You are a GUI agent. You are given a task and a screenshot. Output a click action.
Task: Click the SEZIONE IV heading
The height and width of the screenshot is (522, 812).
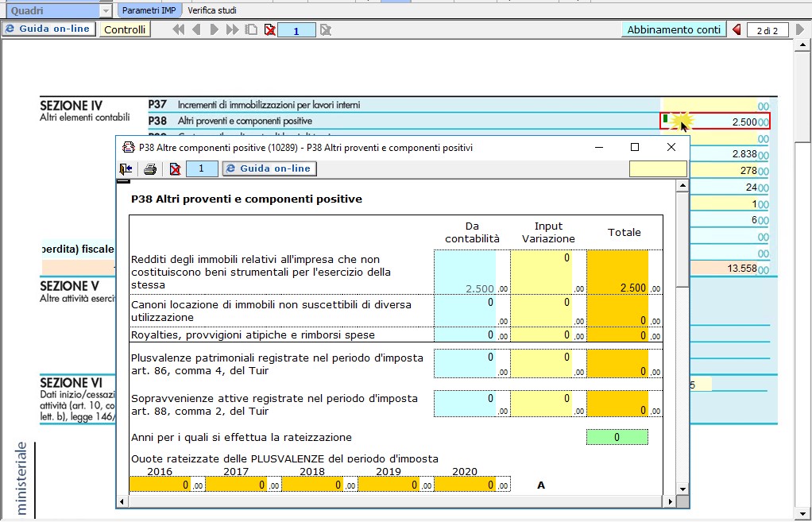[x=71, y=106]
